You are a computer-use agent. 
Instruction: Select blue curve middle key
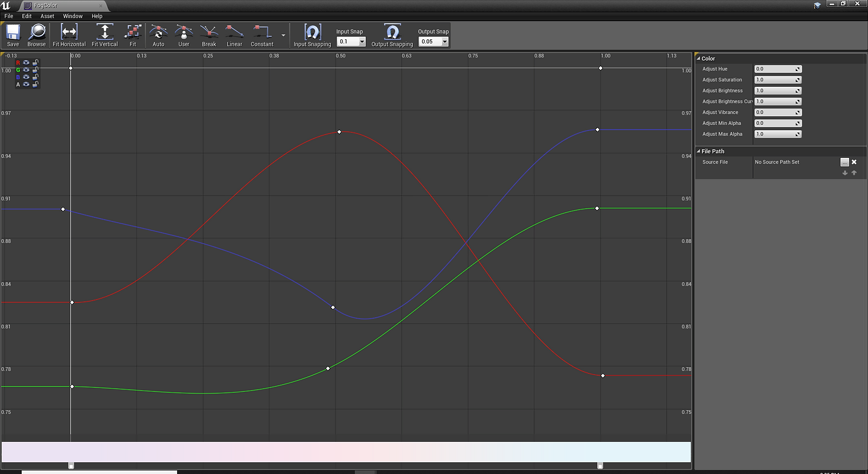click(x=333, y=307)
